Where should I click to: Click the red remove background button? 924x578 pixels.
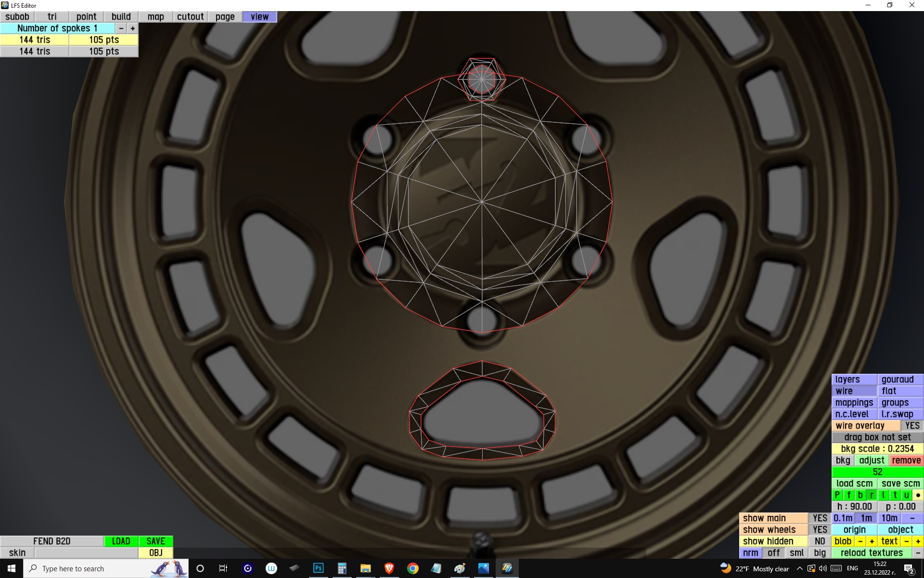tap(906, 460)
